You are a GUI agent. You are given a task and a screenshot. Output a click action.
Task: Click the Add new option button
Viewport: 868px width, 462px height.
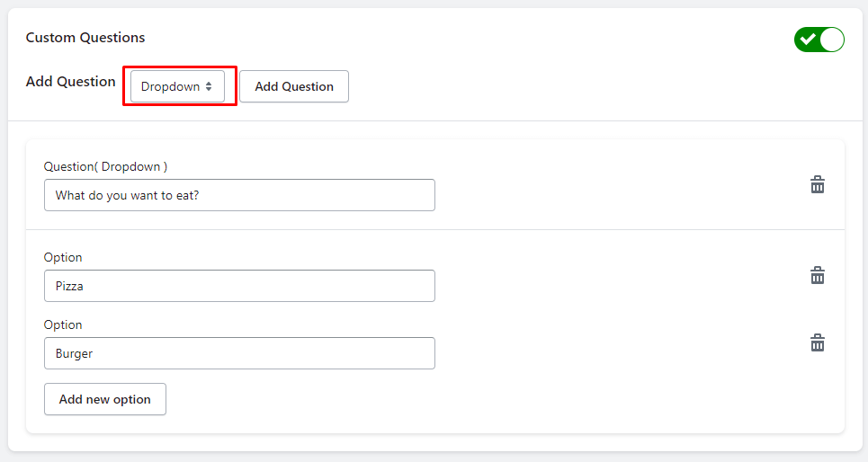pos(105,399)
